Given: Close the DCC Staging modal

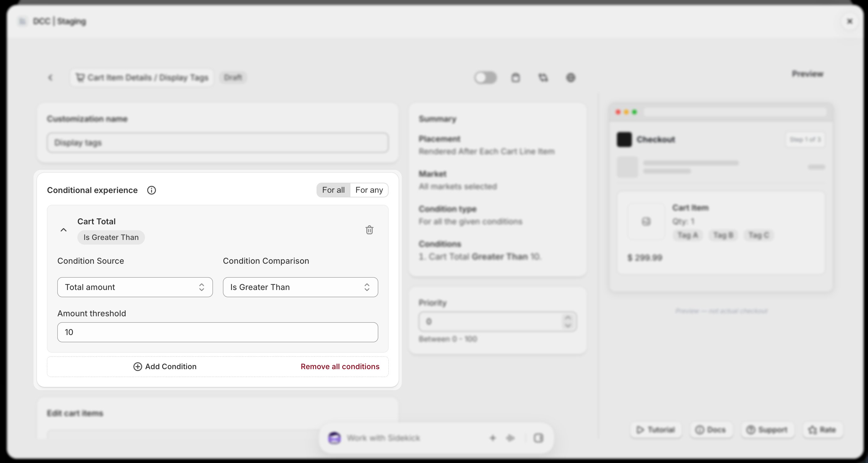Looking at the screenshot, I should pos(850,22).
